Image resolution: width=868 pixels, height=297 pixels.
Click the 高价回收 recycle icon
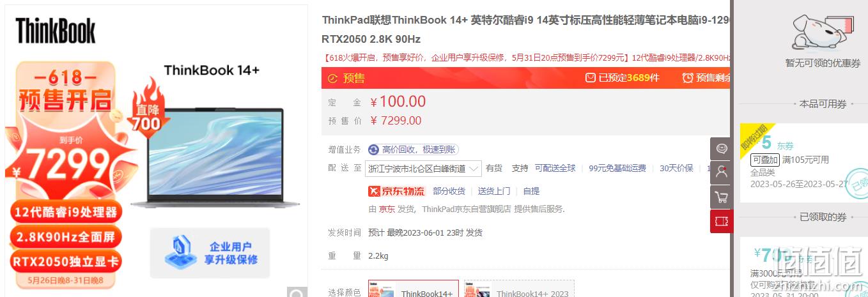pyautogui.click(x=373, y=149)
